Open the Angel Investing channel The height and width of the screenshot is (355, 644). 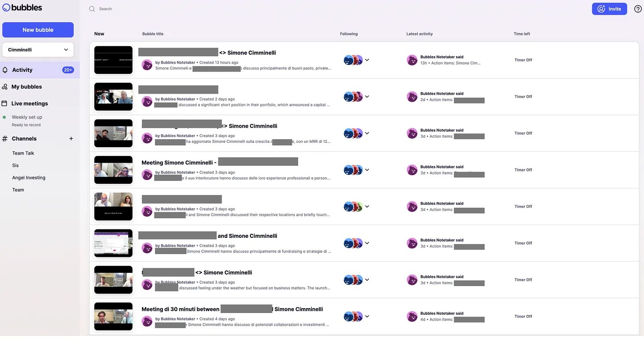(29, 178)
